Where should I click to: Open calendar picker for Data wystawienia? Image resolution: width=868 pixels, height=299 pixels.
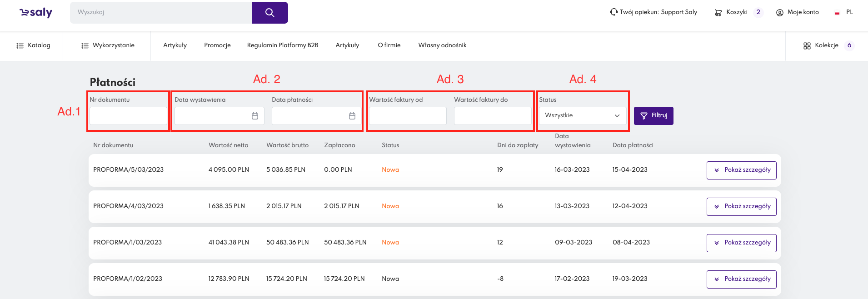[255, 116]
